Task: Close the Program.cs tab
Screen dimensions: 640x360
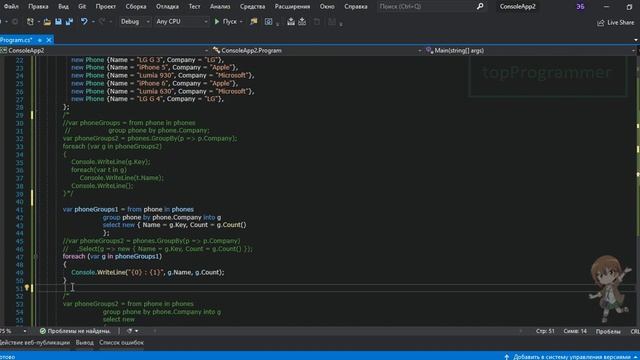Action: 49,40
